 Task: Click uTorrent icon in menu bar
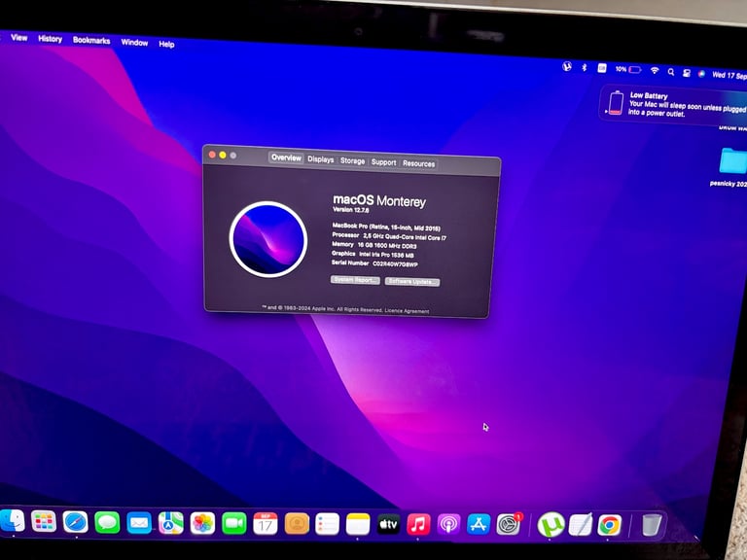567,67
